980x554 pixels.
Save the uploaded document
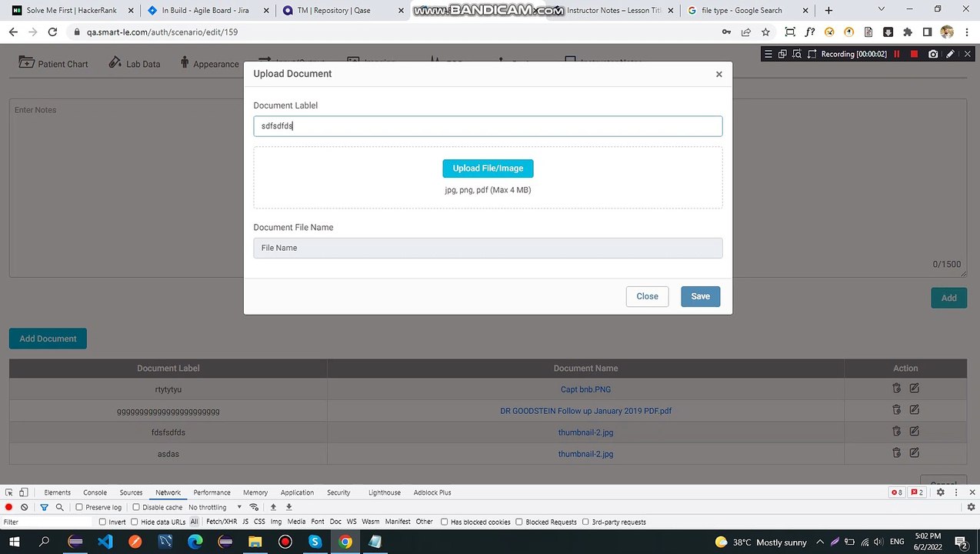(700, 296)
